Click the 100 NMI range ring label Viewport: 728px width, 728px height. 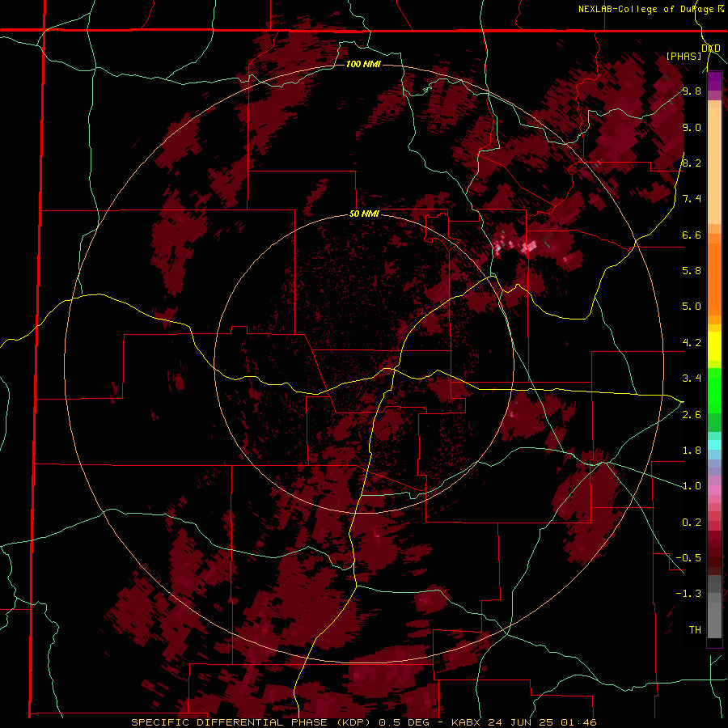pos(363,64)
